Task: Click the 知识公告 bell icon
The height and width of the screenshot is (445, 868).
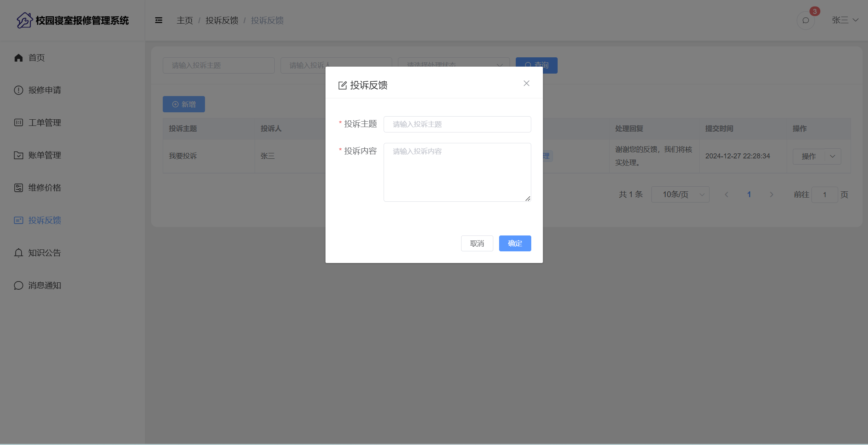Action: pos(19,253)
